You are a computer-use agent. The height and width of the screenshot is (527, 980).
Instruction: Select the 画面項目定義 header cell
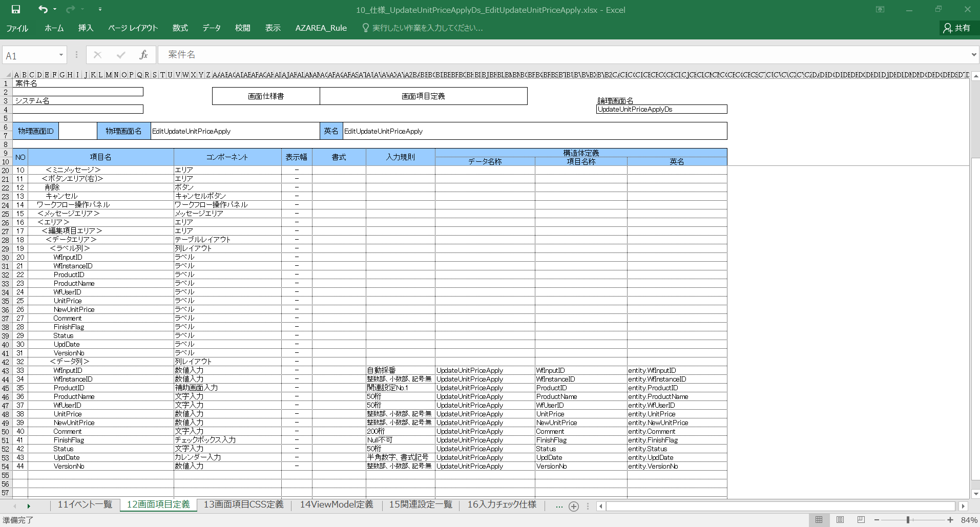pyautogui.click(x=423, y=96)
